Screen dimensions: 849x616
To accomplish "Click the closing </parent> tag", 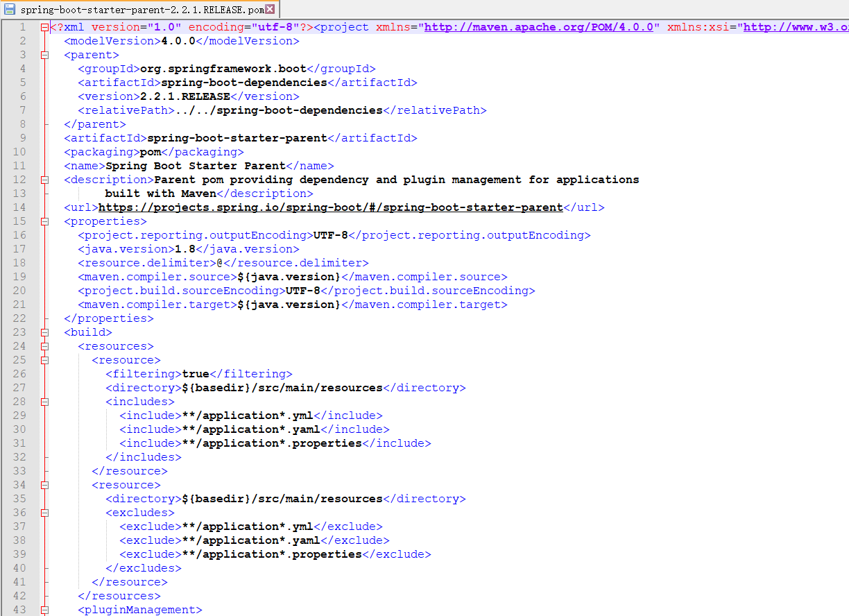I will (95, 124).
